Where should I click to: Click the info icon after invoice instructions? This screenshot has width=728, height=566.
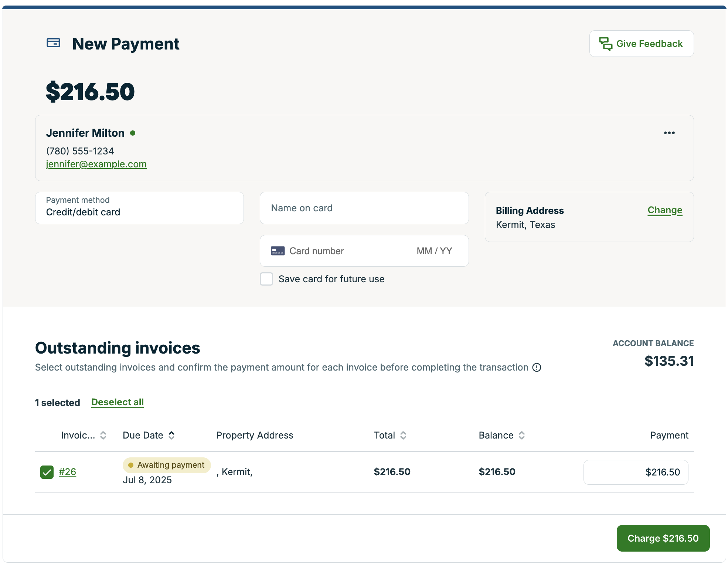(537, 368)
